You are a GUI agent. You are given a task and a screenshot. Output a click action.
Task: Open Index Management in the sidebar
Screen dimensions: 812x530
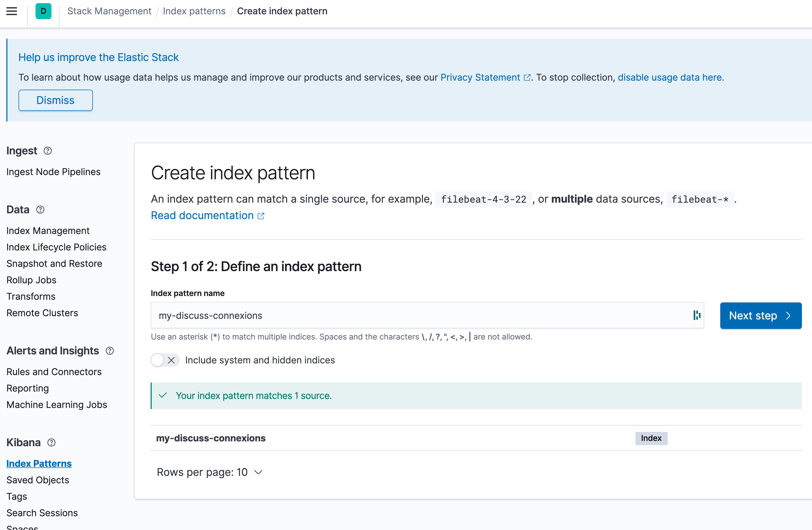48,231
